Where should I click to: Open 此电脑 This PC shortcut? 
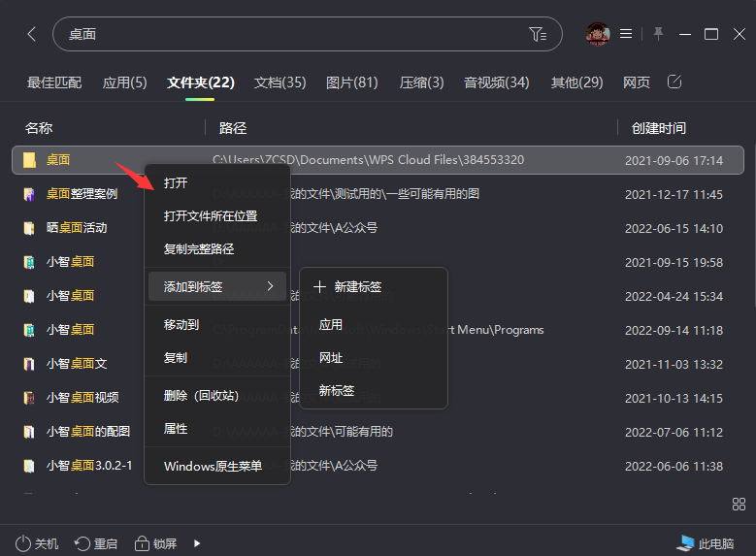(705, 544)
